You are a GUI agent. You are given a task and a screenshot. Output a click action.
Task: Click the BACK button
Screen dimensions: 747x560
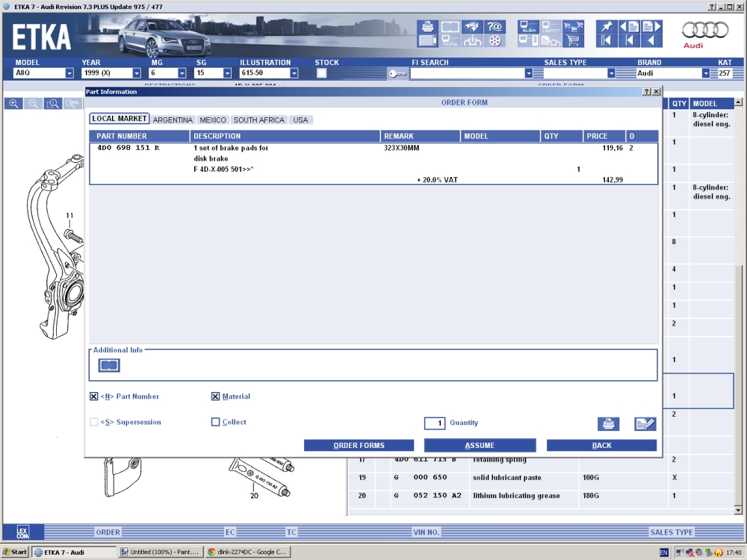601,445
